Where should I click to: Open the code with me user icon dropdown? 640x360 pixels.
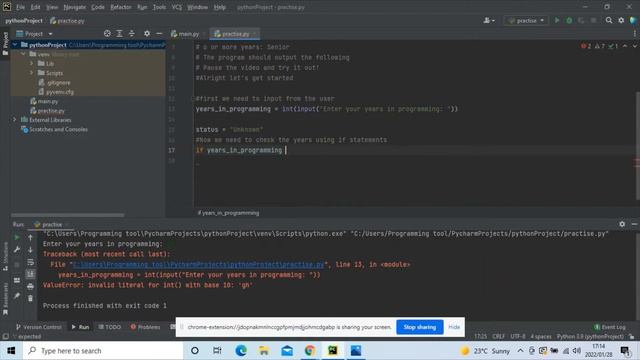(489, 20)
